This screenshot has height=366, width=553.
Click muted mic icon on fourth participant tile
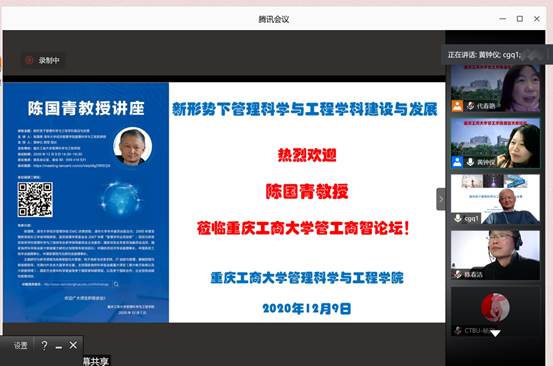coord(458,274)
